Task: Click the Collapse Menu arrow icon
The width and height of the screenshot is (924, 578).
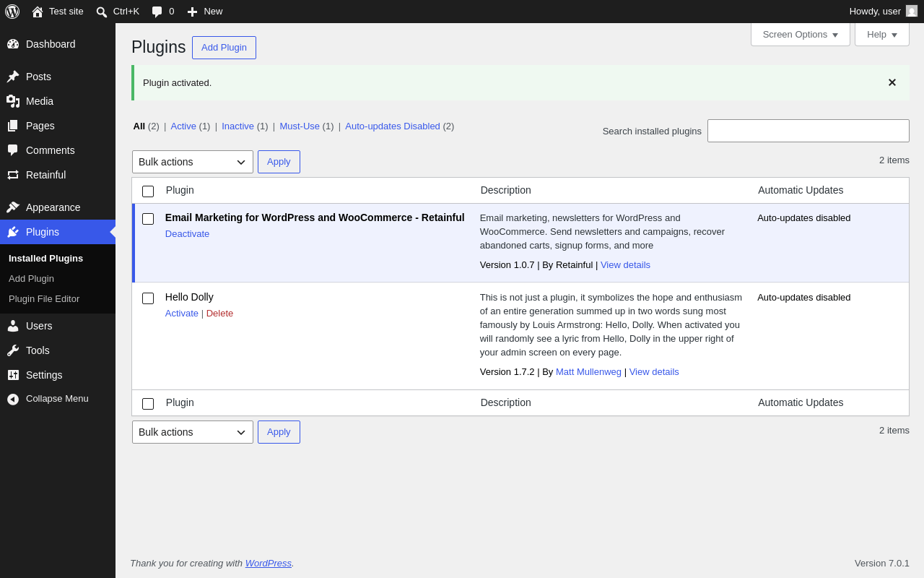Action: point(13,399)
